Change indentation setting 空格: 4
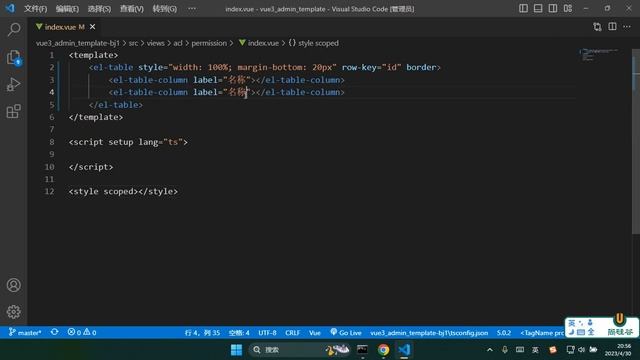Image resolution: width=640 pixels, height=360 pixels. (x=239, y=333)
